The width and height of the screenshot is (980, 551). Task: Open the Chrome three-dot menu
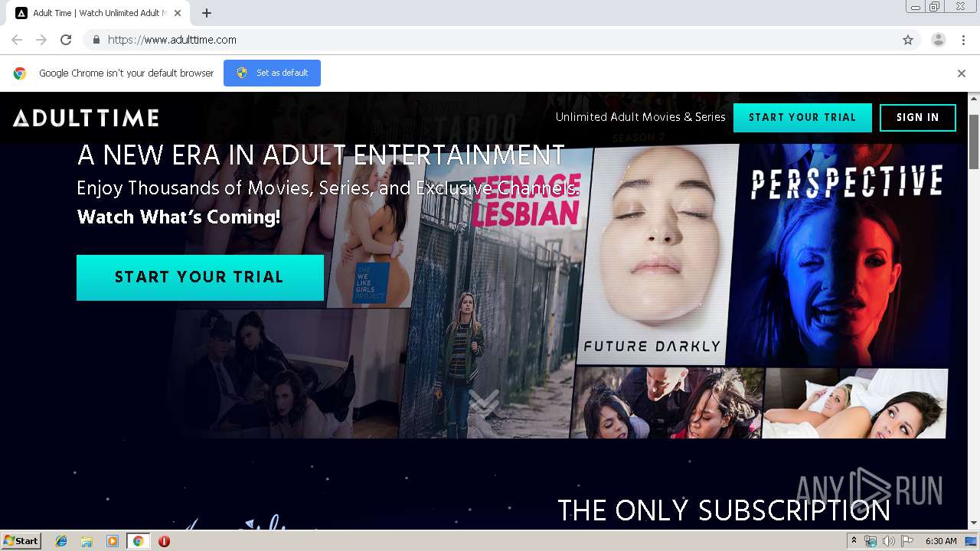[x=963, y=40]
